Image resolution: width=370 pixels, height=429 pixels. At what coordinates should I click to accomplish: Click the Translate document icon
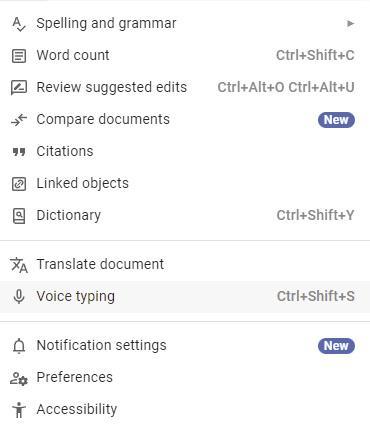pyautogui.click(x=19, y=265)
